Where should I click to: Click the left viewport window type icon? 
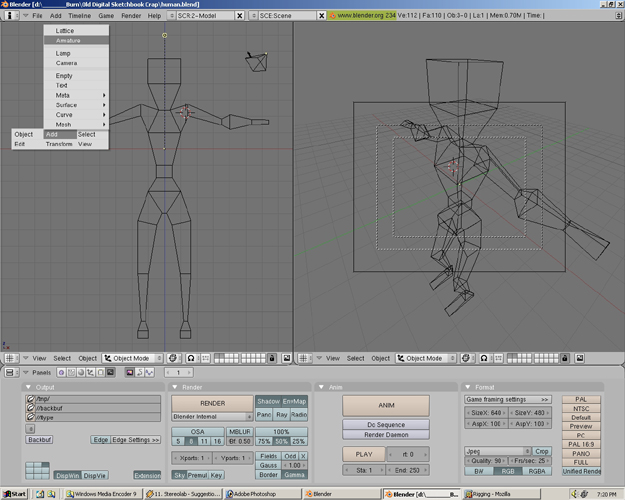pyautogui.click(x=11, y=358)
